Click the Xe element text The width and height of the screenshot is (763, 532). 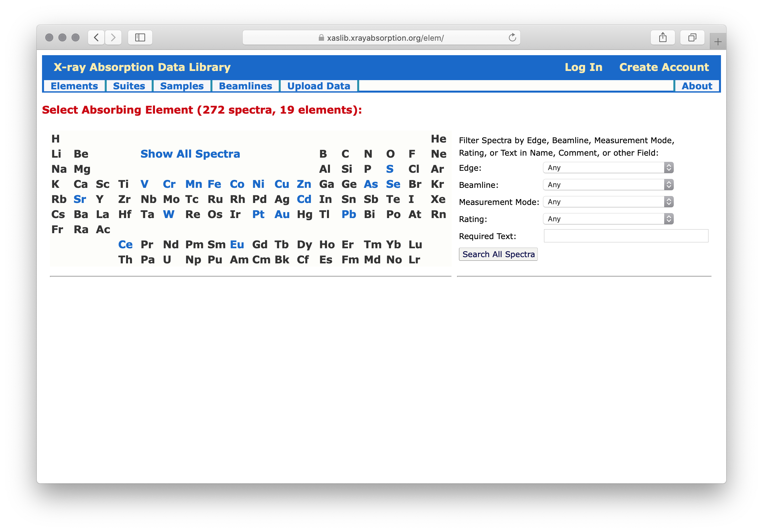[438, 199]
